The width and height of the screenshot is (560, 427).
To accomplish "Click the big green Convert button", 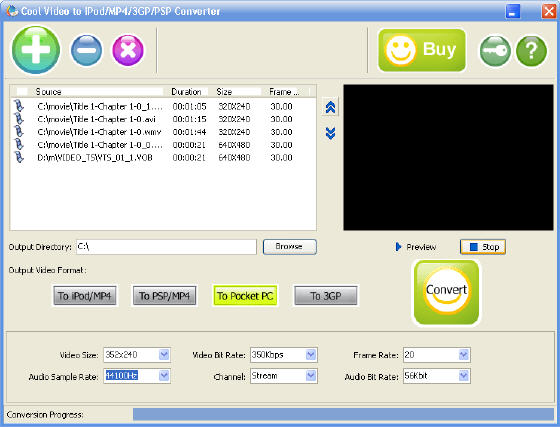I will [x=446, y=292].
